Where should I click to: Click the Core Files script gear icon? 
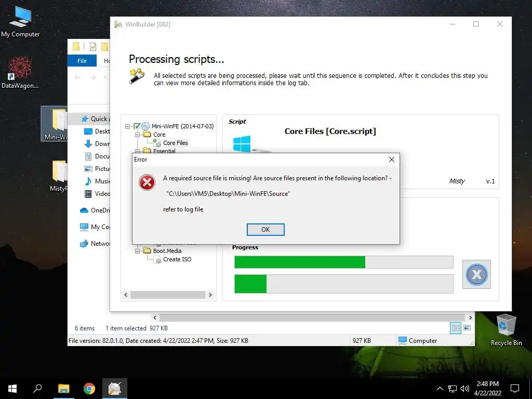pyautogui.click(x=157, y=143)
